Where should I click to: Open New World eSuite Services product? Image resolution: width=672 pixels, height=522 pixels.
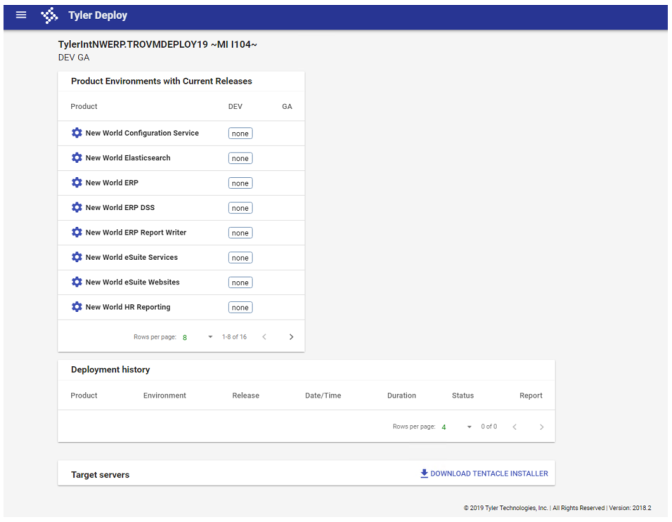132,257
